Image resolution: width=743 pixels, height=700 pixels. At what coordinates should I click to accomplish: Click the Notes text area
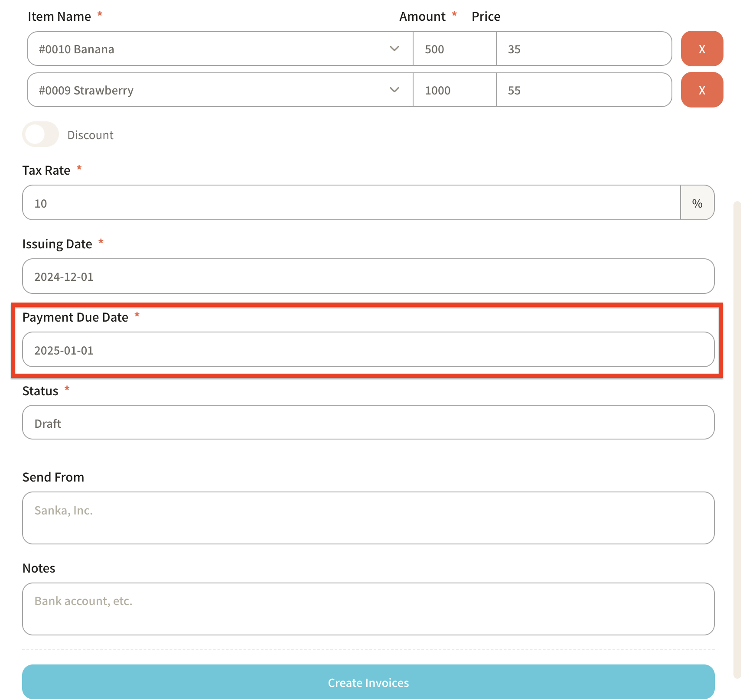(368, 609)
